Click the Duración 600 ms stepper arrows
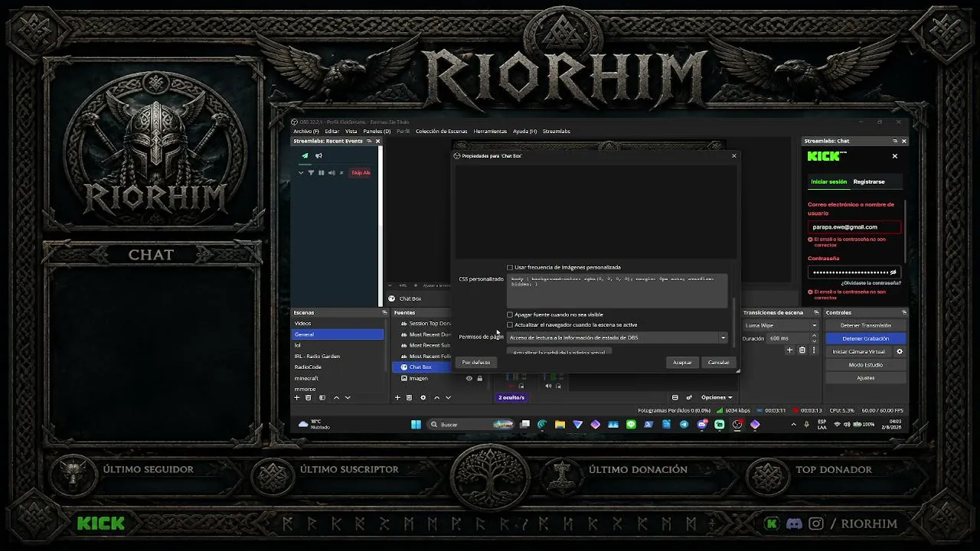 click(x=814, y=338)
